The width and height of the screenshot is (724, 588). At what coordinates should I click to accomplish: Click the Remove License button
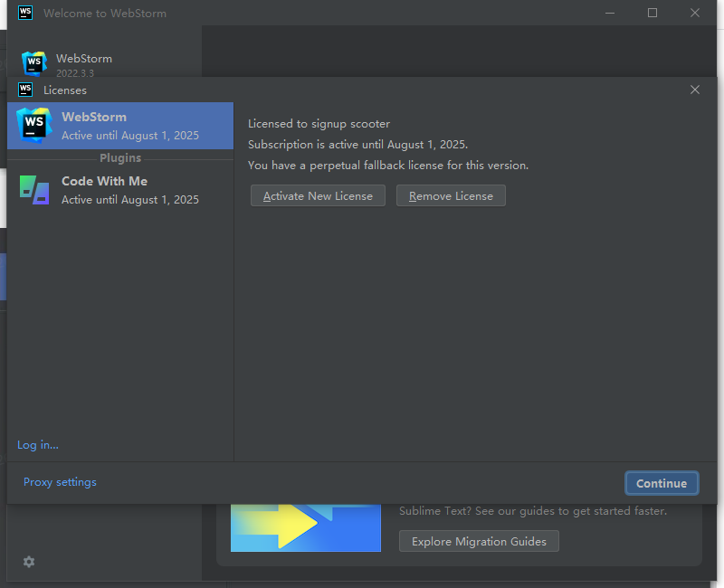coord(451,195)
